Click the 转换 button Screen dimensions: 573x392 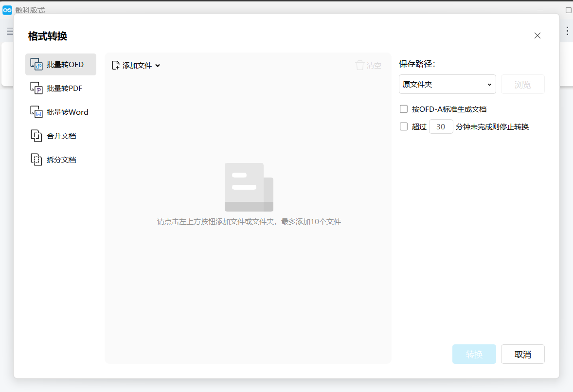click(474, 354)
